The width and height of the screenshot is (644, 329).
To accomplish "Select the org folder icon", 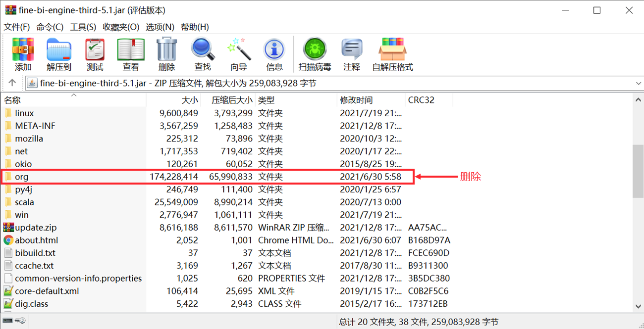I will [8, 177].
